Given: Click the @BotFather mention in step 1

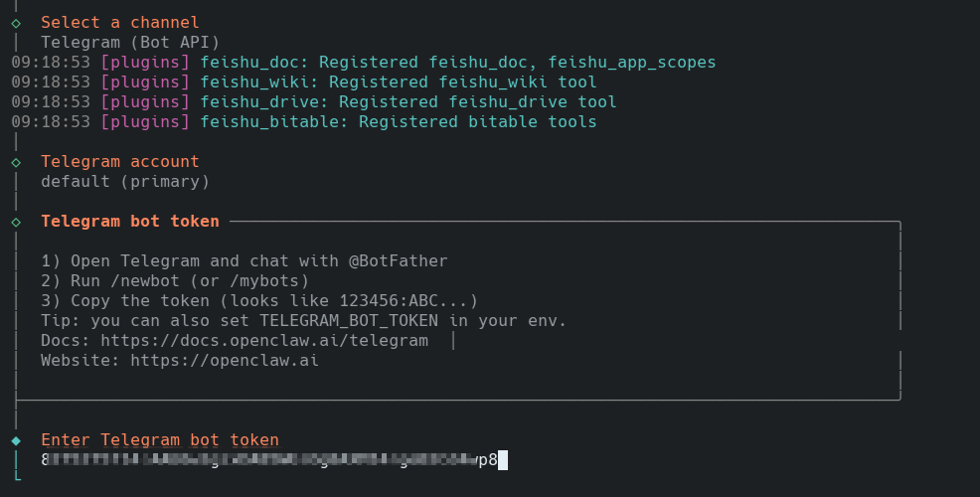Looking at the screenshot, I should coord(398,260).
